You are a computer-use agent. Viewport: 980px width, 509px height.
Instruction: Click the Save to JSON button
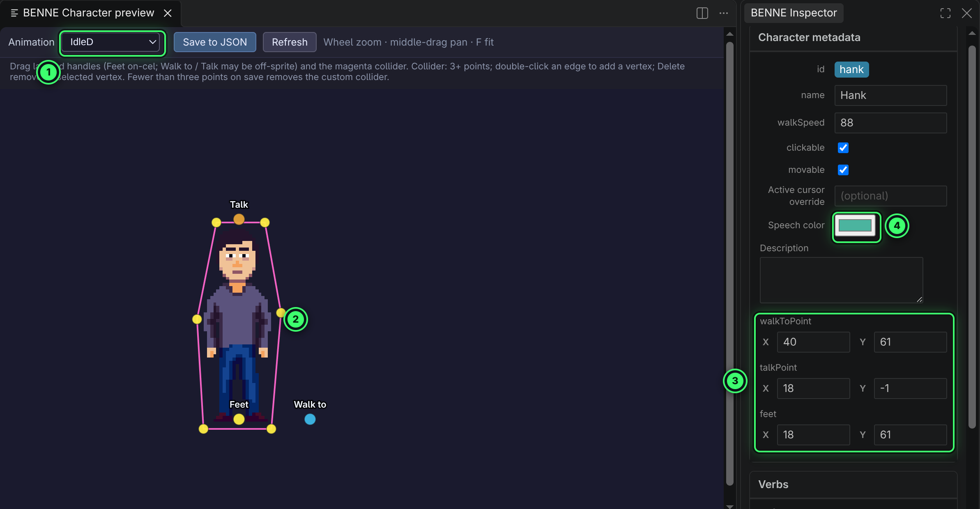point(215,42)
